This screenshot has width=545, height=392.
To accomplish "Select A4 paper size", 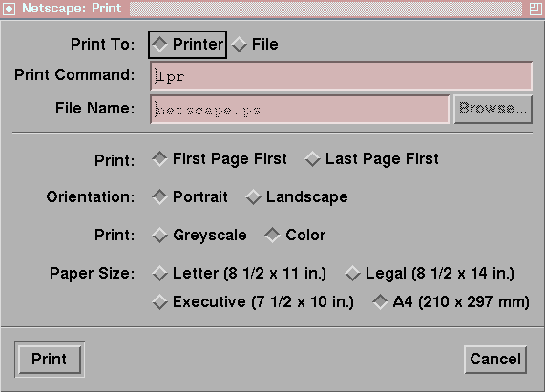I will coord(451,301).
